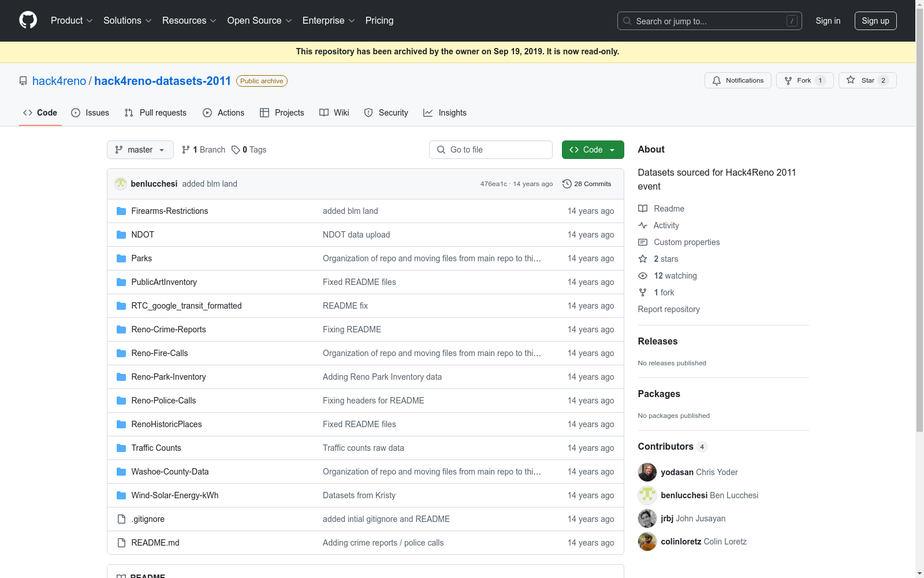Click the Sign in link
This screenshot has height=578, width=924.
click(x=828, y=21)
